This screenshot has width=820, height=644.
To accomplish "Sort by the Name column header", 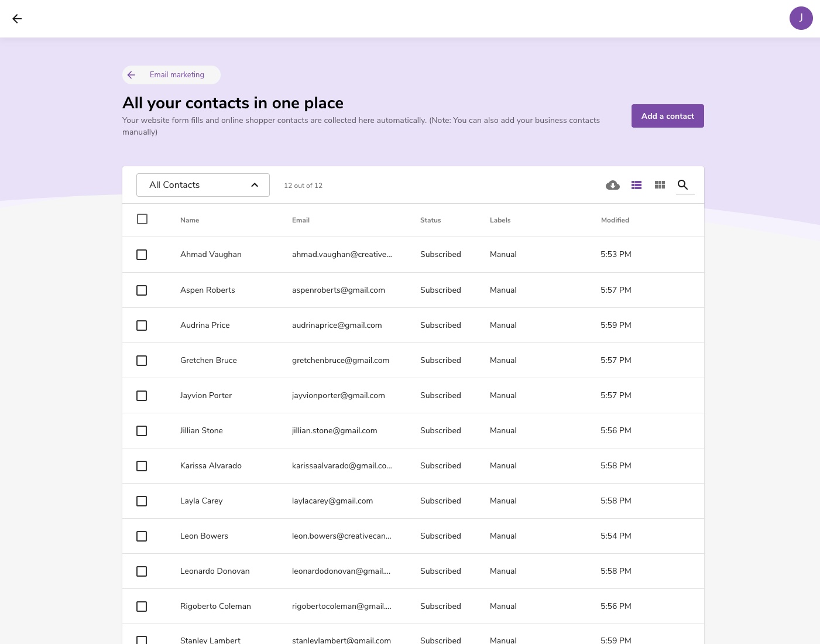I will pyautogui.click(x=190, y=220).
